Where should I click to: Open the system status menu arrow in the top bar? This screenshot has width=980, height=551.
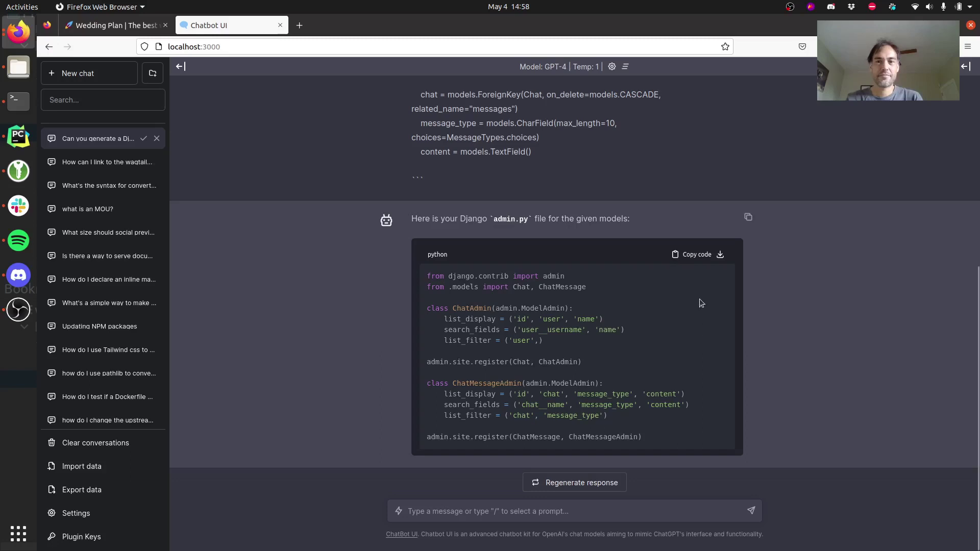click(970, 7)
